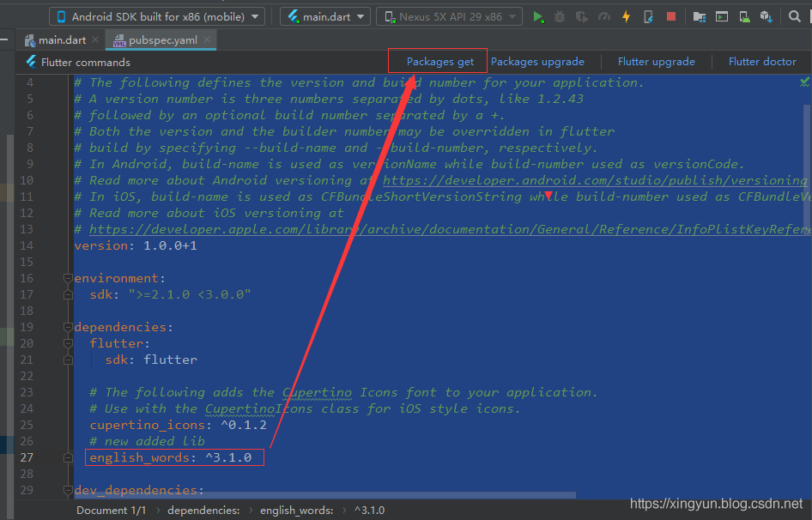Click the Flutter Attach phone icon
The image size is (812, 520).
point(648,16)
